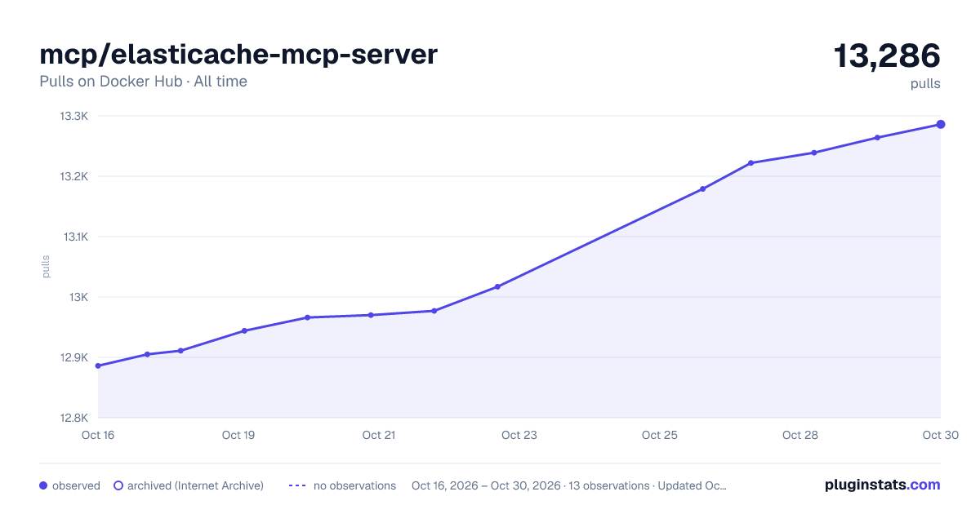Select the data point just above 13K gridline
This screenshot has height=514, width=980.
(x=497, y=286)
